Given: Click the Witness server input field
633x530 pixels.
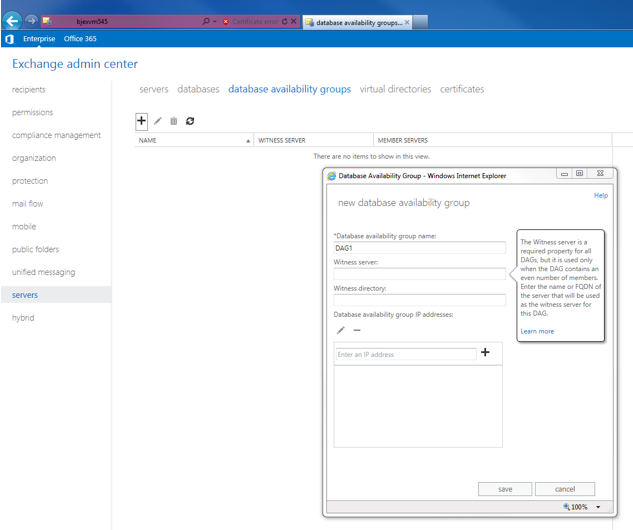Looking at the screenshot, I should [419, 274].
